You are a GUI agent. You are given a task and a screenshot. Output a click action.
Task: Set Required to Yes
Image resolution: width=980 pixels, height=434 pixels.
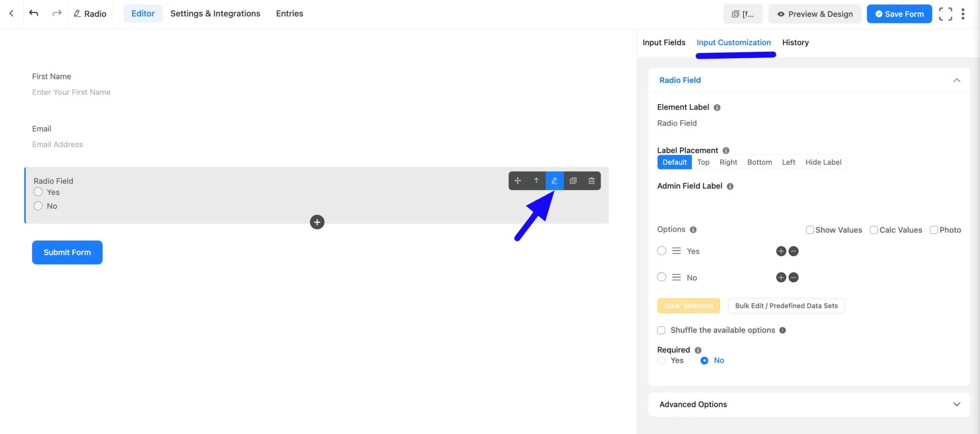click(x=661, y=360)
